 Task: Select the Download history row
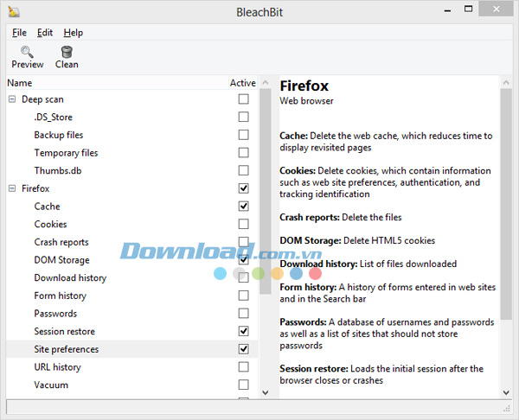tap(132, 277)
